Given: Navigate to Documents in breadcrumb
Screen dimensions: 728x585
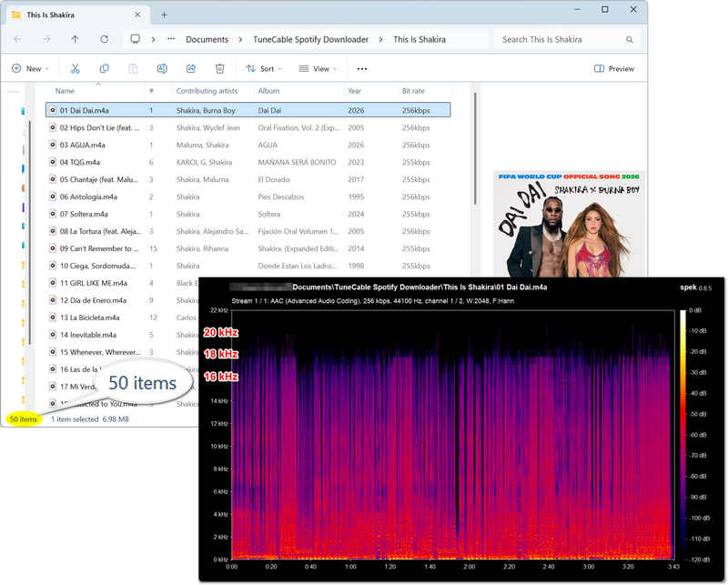Looking at the screenshot, I should tap(207, 39).
